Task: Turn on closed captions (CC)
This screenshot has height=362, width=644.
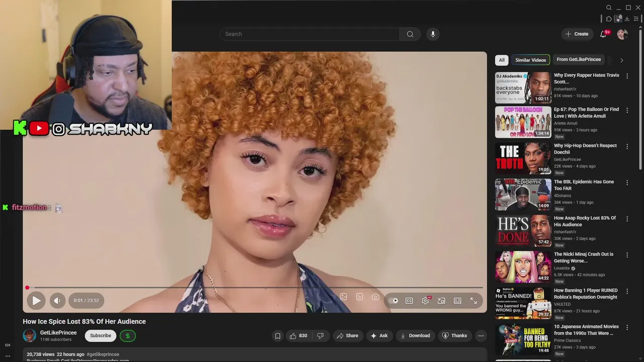Action: pos(409,301)
